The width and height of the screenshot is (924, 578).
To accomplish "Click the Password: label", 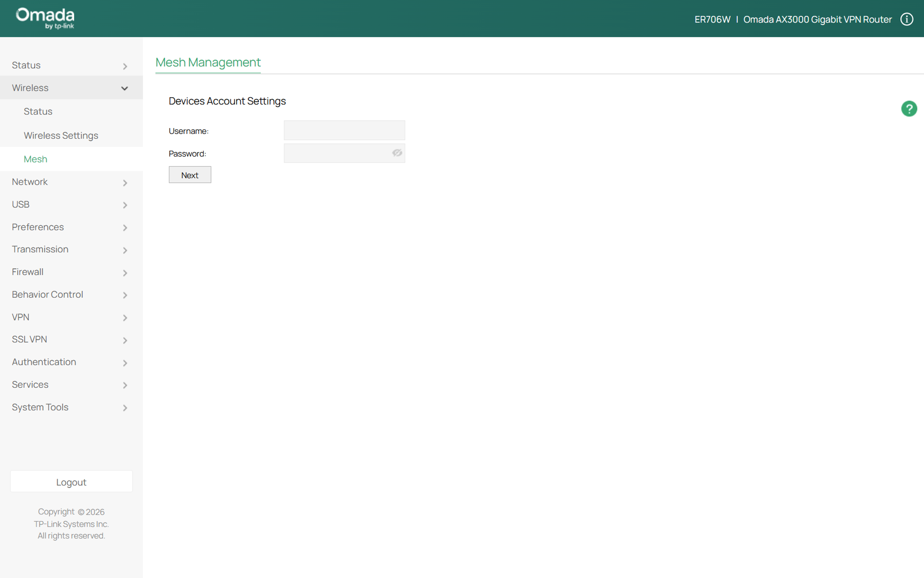I will click(188, 154).
